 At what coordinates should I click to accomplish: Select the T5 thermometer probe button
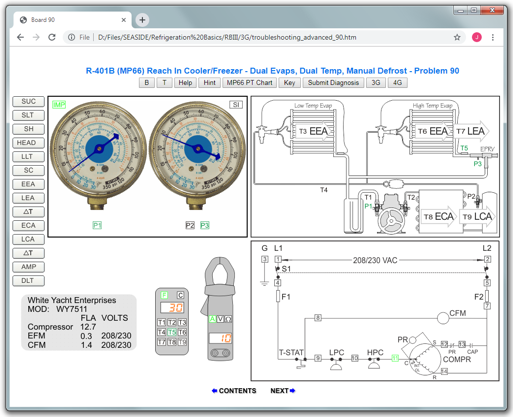coord(172,332)
